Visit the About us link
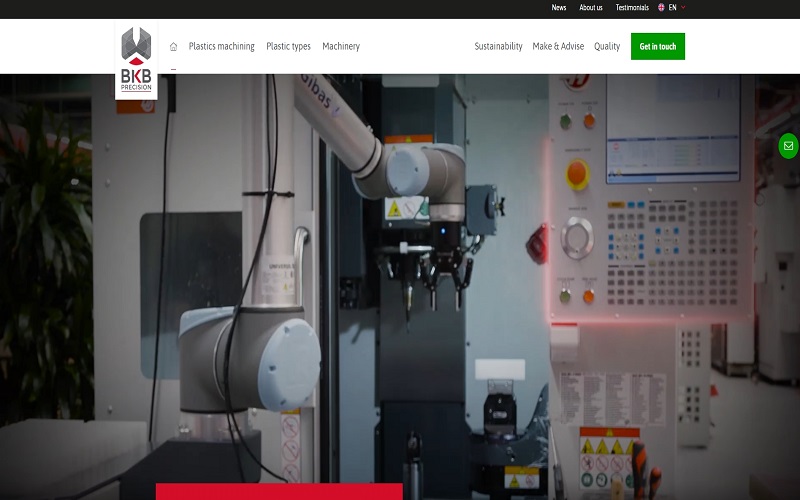 tap(591, 7)
